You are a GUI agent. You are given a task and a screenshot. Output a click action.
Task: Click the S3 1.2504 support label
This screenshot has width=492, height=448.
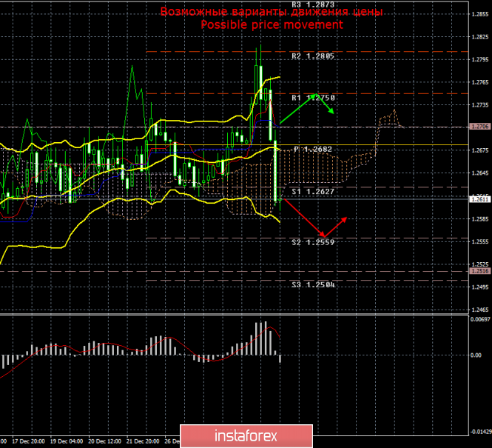[x=313, y=284]
